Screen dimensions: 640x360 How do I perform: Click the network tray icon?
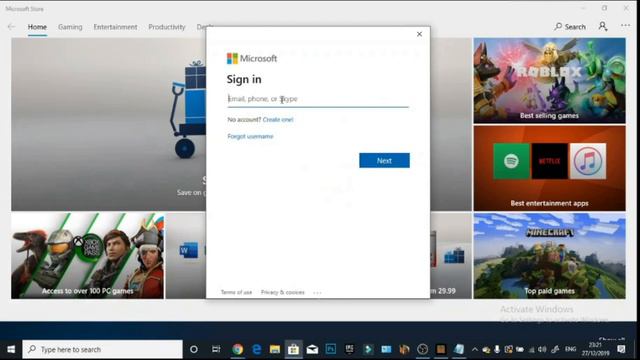tap(531, 350)
